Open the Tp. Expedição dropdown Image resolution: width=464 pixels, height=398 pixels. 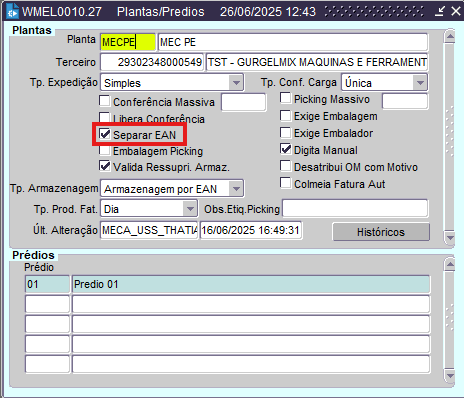tap(236, 83)
